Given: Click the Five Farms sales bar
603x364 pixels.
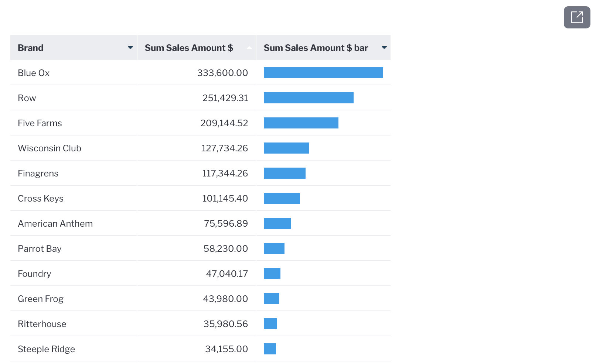Looking at the screenshot, I should pos(301,123).
